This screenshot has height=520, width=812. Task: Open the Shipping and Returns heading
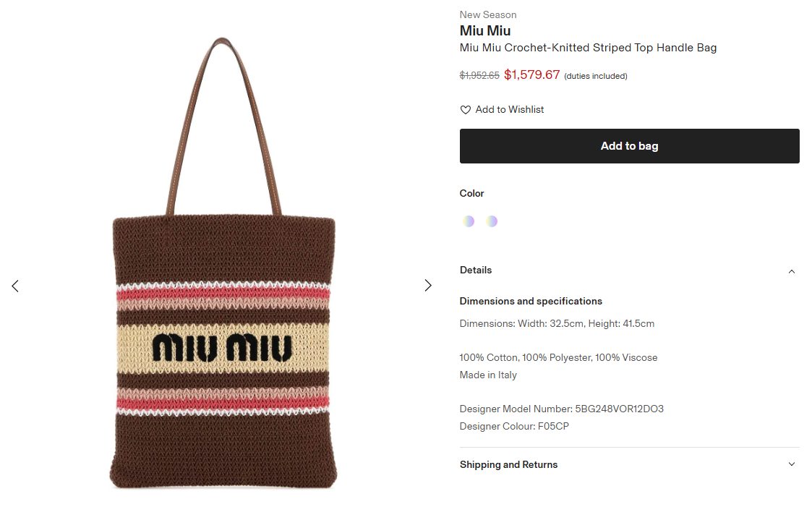[x=508, y=464]
